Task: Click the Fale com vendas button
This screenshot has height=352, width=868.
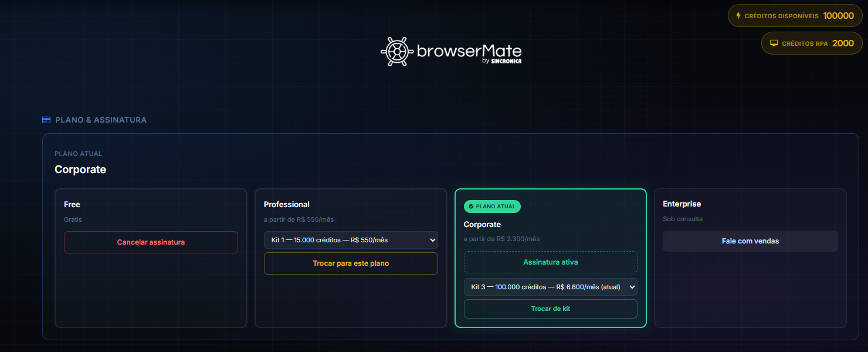Action: tap(750, 241)
